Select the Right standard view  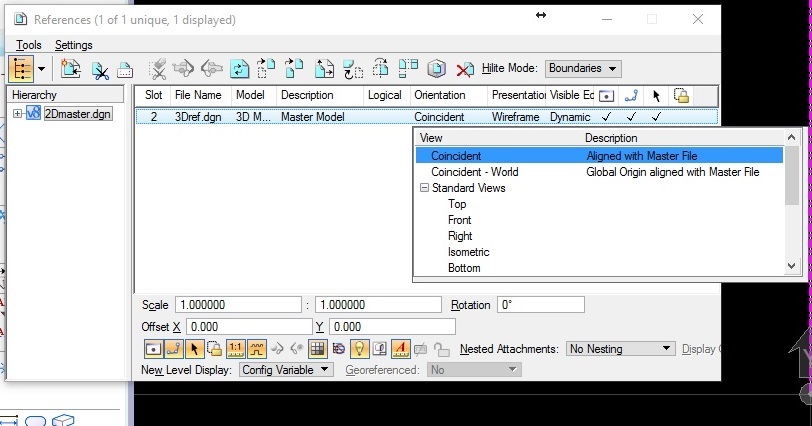pos(460,236)
